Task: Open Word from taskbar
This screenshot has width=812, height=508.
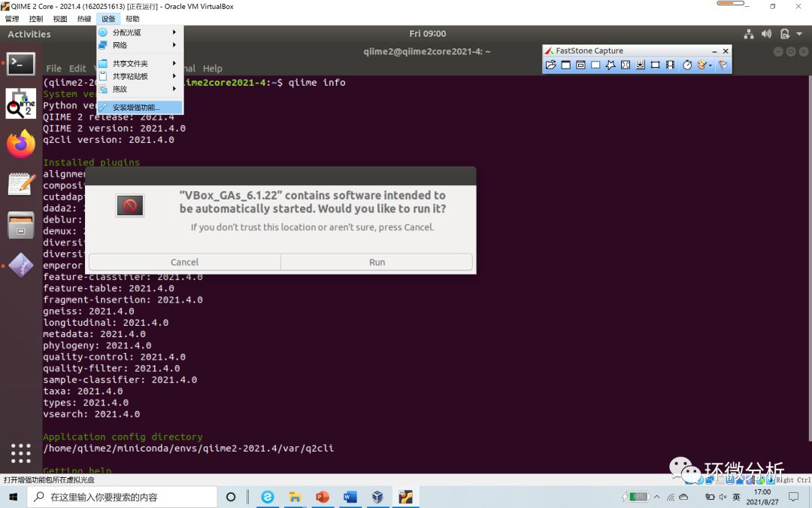Action: coord(350,497)
